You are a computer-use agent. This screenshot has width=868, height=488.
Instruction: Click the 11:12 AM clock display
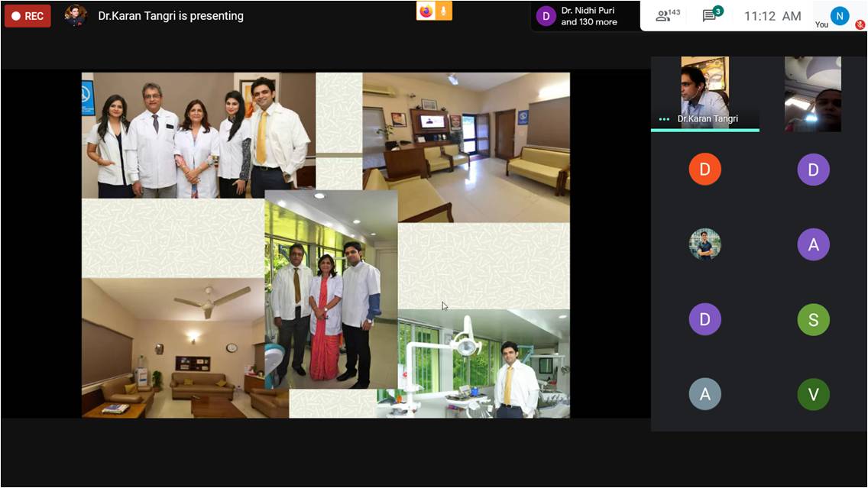(772, 16)
